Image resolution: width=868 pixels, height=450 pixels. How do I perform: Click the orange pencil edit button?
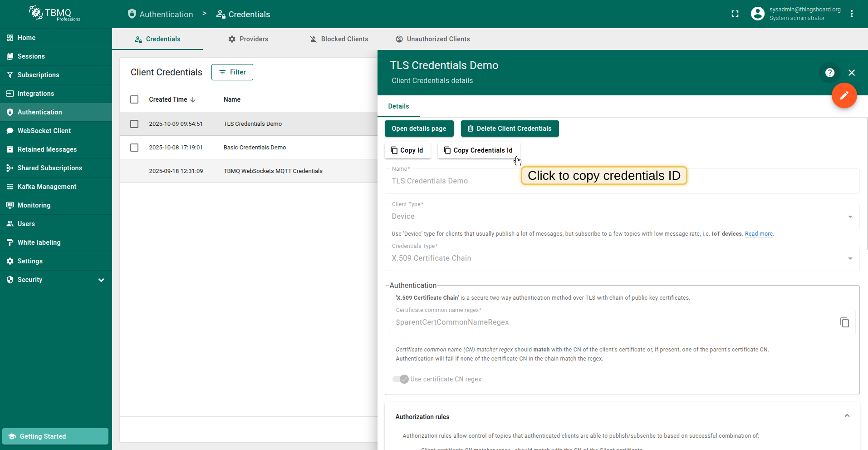[x=844, y=95]
